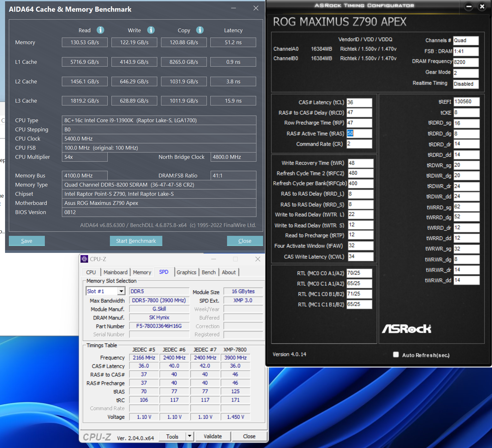Click the RAS# Active Time (tRAS) field
This screenshot has height=448, width=492.
(x=359, y=133)
